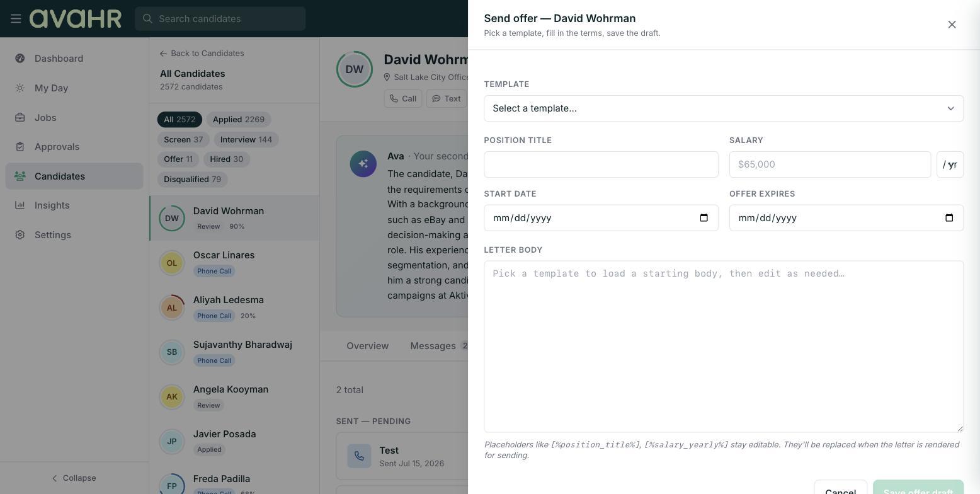Click the back arrow beside Back to Candidates
The height and width of the screenshot is (494, 980).
point(164,54)
